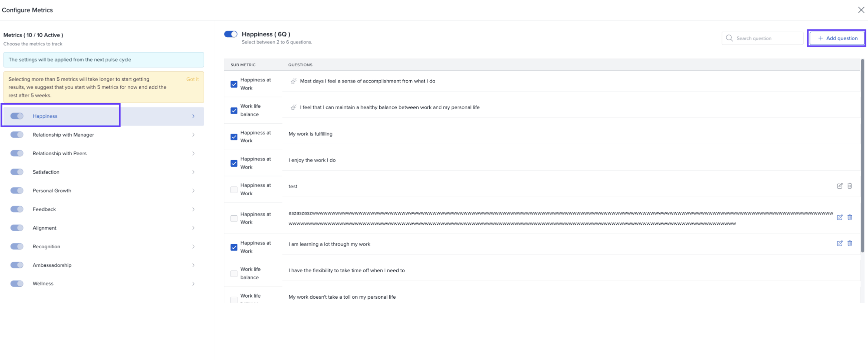Uncheck 'My work is fulfilling' checkbox
Image resolution: width=868 pixels, height=360 pixels.
click(x=234, y=137)
